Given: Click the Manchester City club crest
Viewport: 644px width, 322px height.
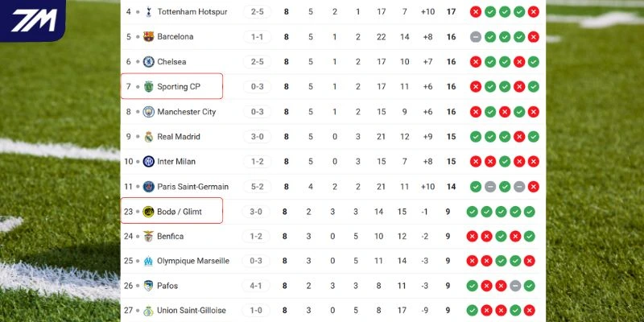Looking at the screenshot, I should [x=148, y=112].
